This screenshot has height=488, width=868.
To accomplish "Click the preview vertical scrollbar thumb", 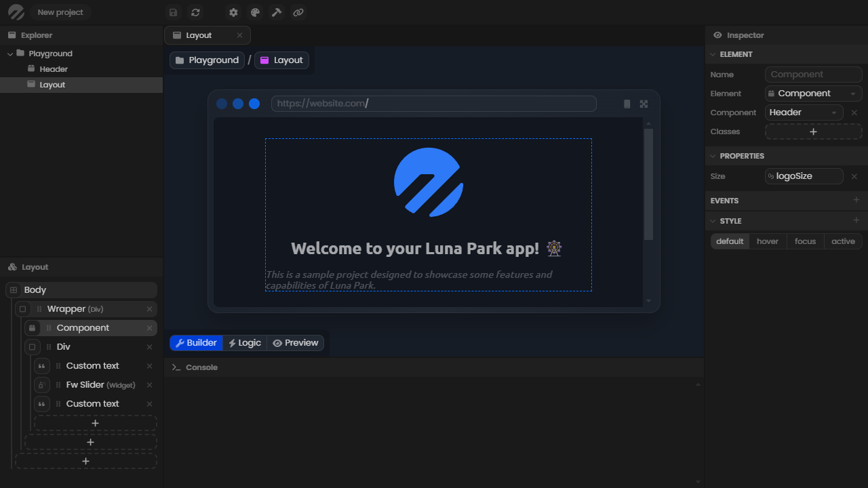I will coord(648,184).
